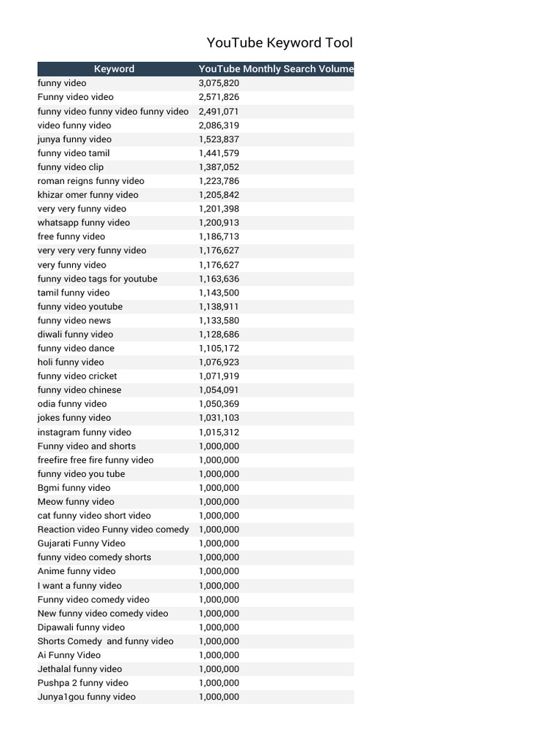Select the 1,015,312 volume cell
The height and width of the screenshot is (747, 560).
pos(219,432)
